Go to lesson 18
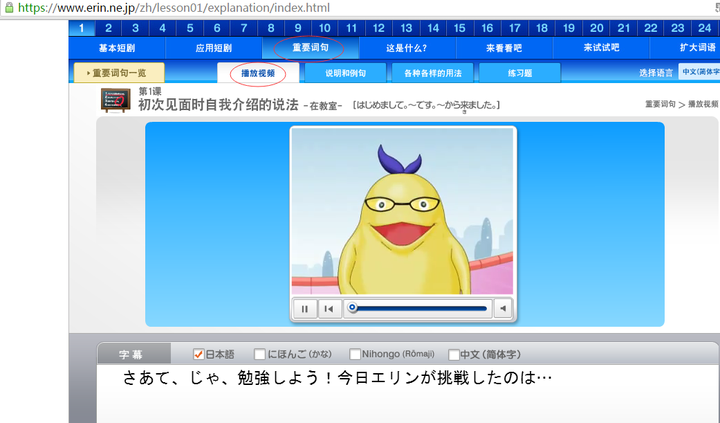Viewport: 720px width, 423px height. tap(541, 28)
